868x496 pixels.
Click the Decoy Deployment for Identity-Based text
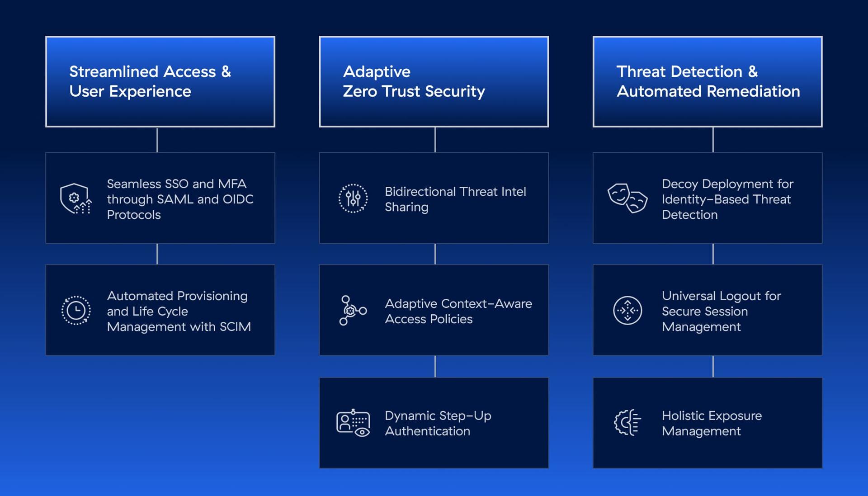point(727,199)
